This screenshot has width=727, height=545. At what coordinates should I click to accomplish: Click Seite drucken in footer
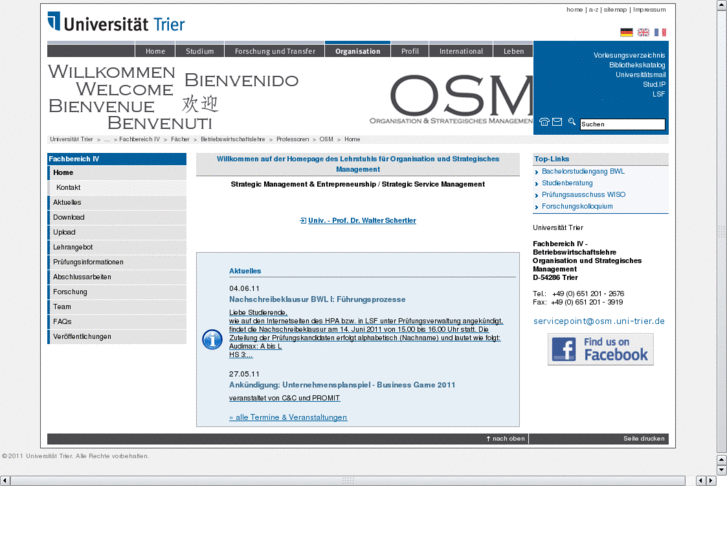(644, 439)
